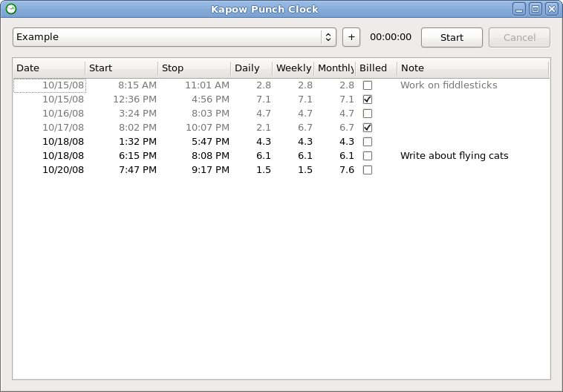Select the 10/20/08 date cell
Image resolution: width=563 pixels, height=392 pixels.
[x=63, y=170]
